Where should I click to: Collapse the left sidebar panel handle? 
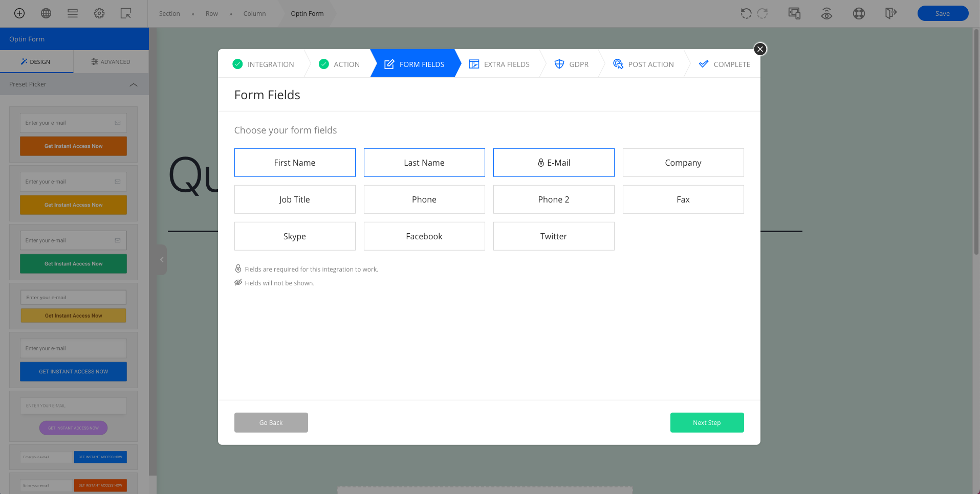pyautogui.click(x=162, y=260)
